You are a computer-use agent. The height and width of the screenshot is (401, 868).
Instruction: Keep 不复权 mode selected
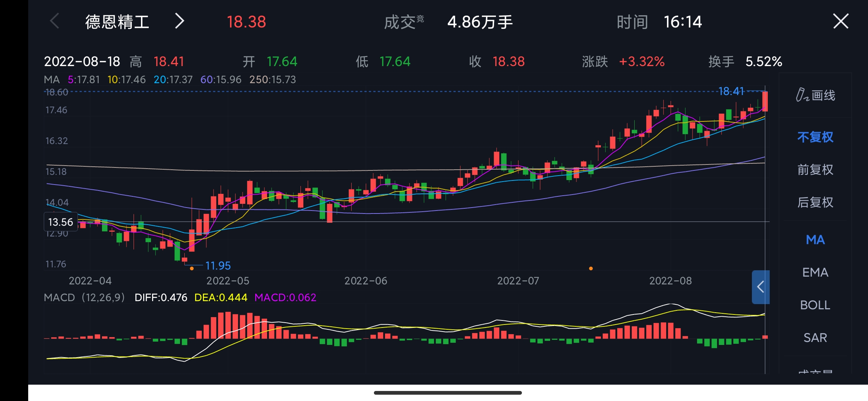click(815, 137)
